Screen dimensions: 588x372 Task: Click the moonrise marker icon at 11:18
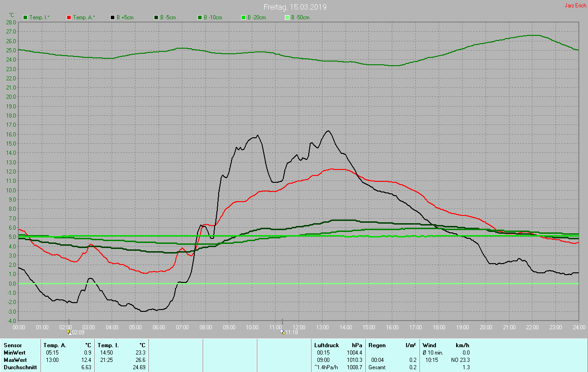click(x=282, y=332)
